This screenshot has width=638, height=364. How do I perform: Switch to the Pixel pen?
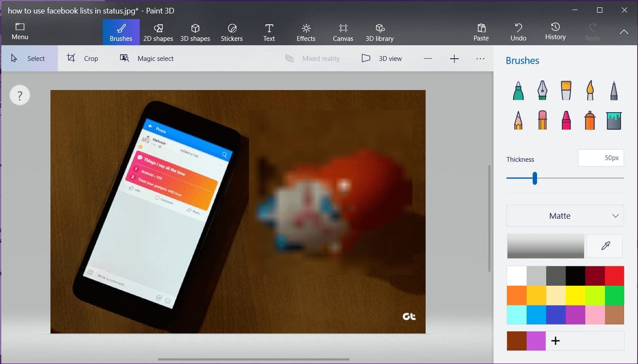pyautogui.click(x=614, y=91)
